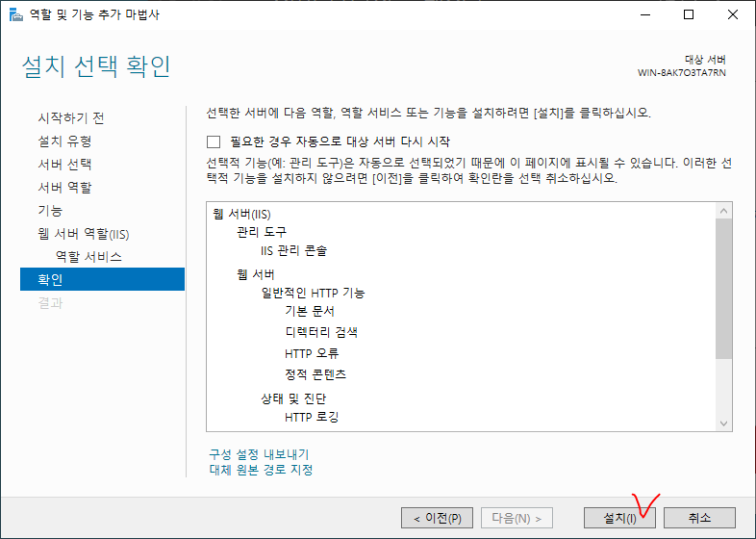Screen dimensions: 756x539
Task: Open 대체 원본 경로 지정 link
Action: [261, 470]
